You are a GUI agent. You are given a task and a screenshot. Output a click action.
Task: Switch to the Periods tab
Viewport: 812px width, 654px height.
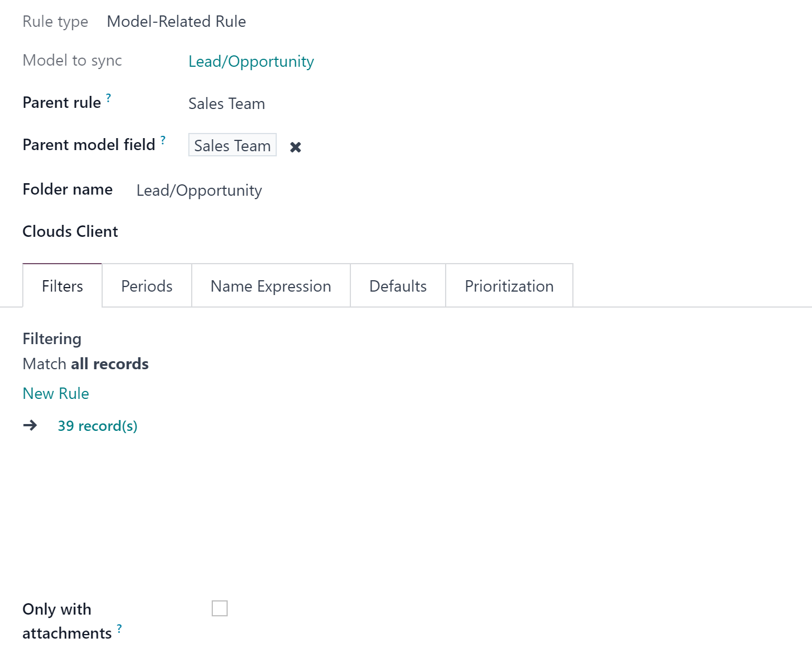pyautogui.click(x=147, y=286)
